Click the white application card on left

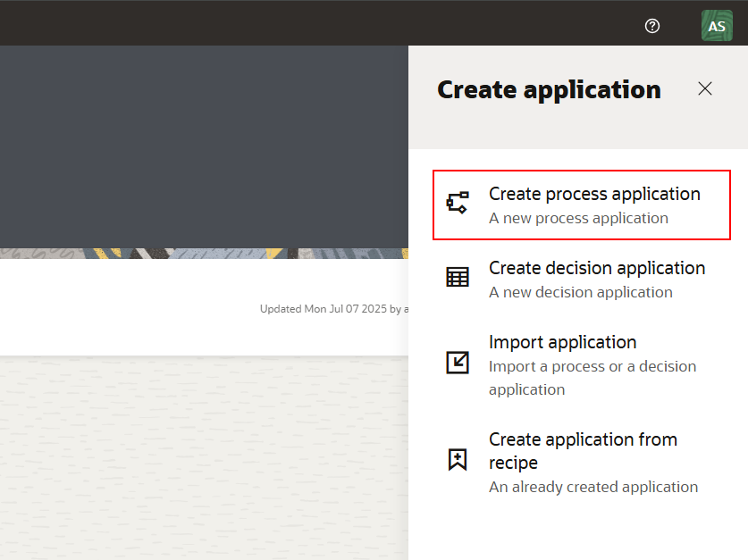tap(134, 308)
